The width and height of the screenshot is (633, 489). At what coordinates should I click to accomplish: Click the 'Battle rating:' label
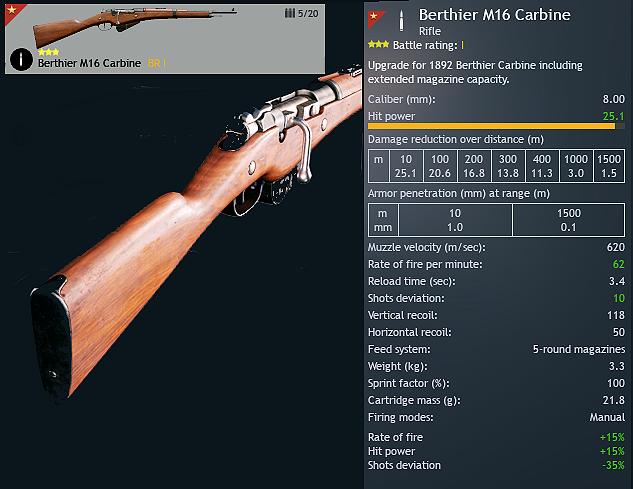[x=425, y=45]
